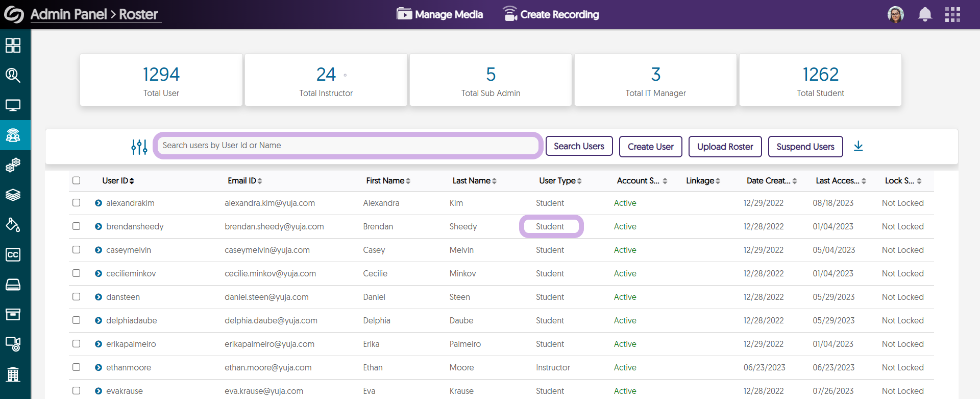Click the Upload Roster button
Viewport: 980px width, 399px height.
(725, 147)
